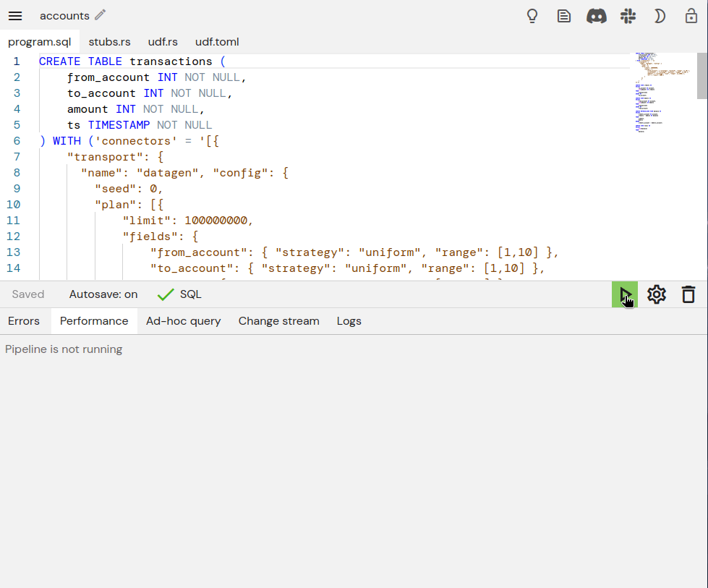Click the pencil icon to rename accounts

tap(101, 15)
